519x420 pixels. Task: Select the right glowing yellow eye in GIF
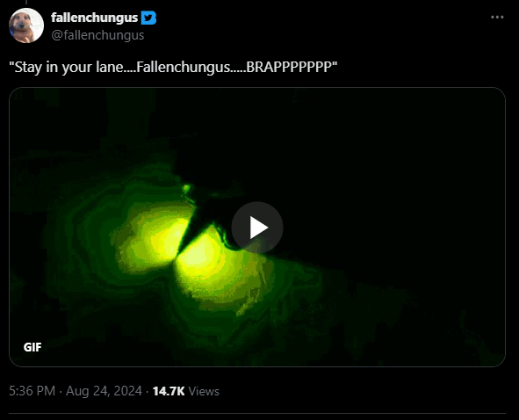click(202, 260)
